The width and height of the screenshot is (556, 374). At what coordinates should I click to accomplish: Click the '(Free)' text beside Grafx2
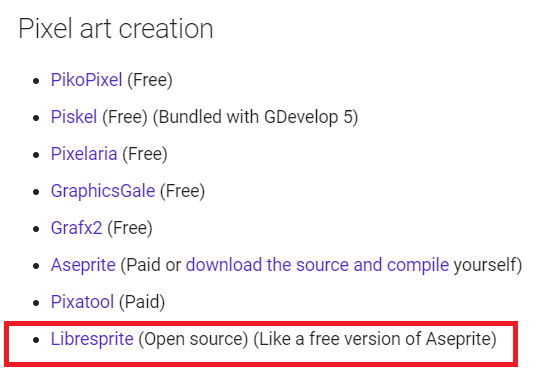click(x=130, y=228)
